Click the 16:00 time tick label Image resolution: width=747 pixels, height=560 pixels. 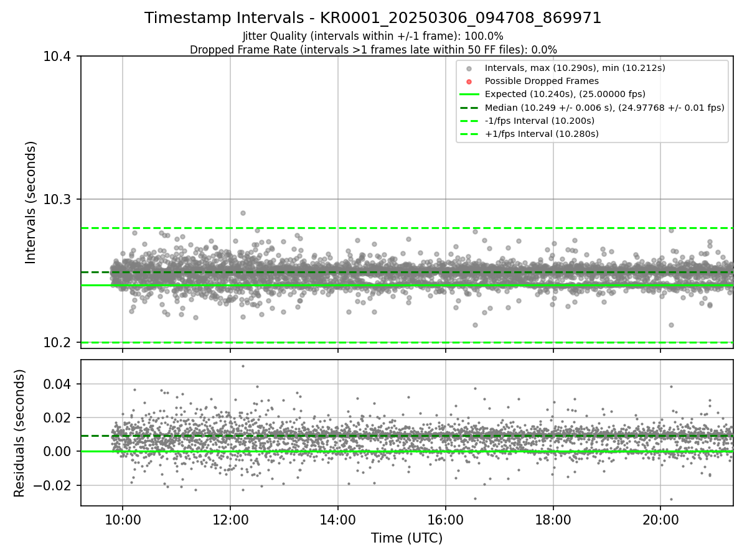click(x=445, y=519)
